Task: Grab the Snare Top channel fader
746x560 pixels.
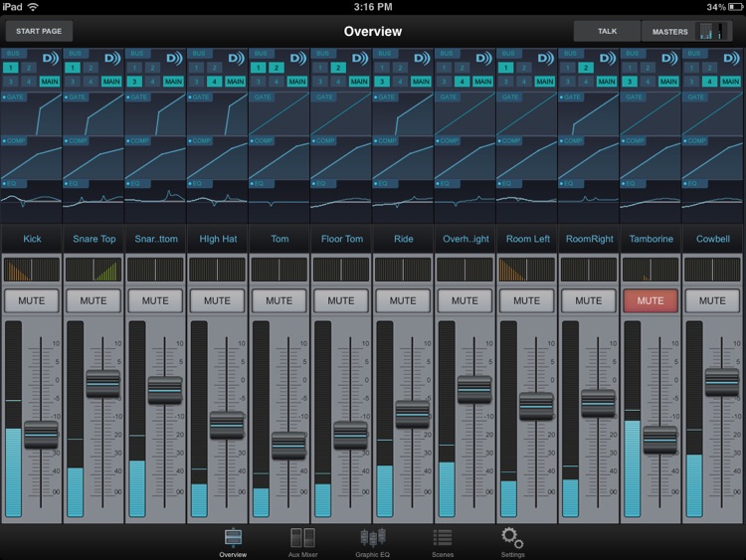Action: (102, 384)
